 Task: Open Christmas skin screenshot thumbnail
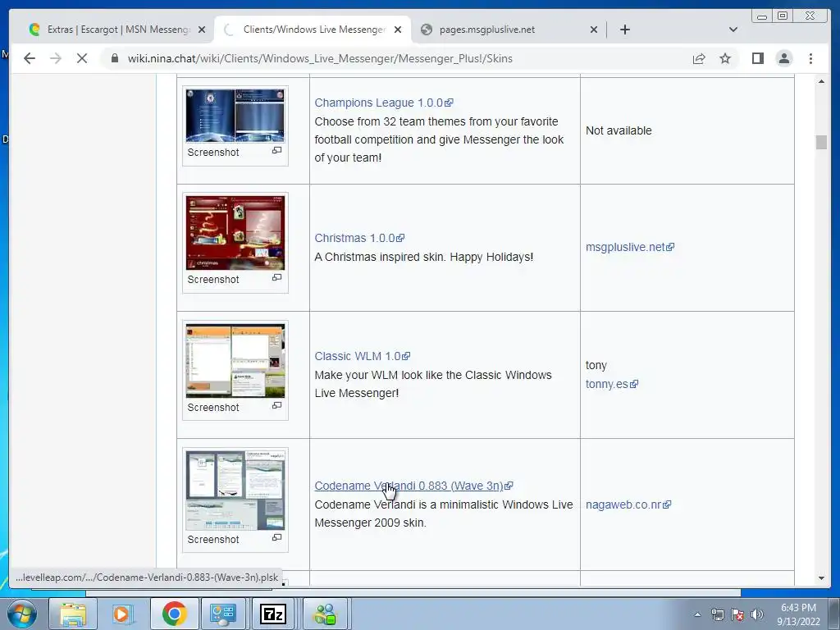pyautogui.click(x=235, y=233)
